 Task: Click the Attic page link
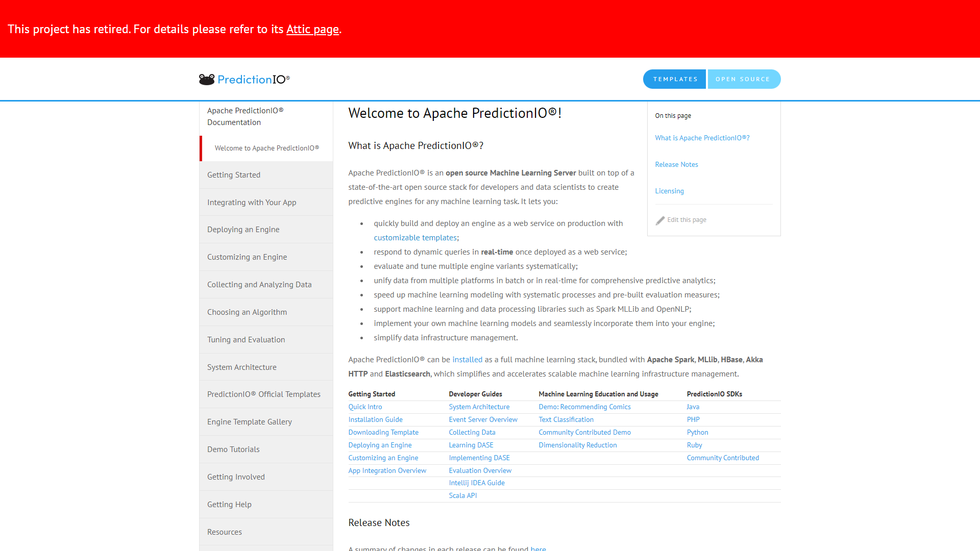(312, 28)
